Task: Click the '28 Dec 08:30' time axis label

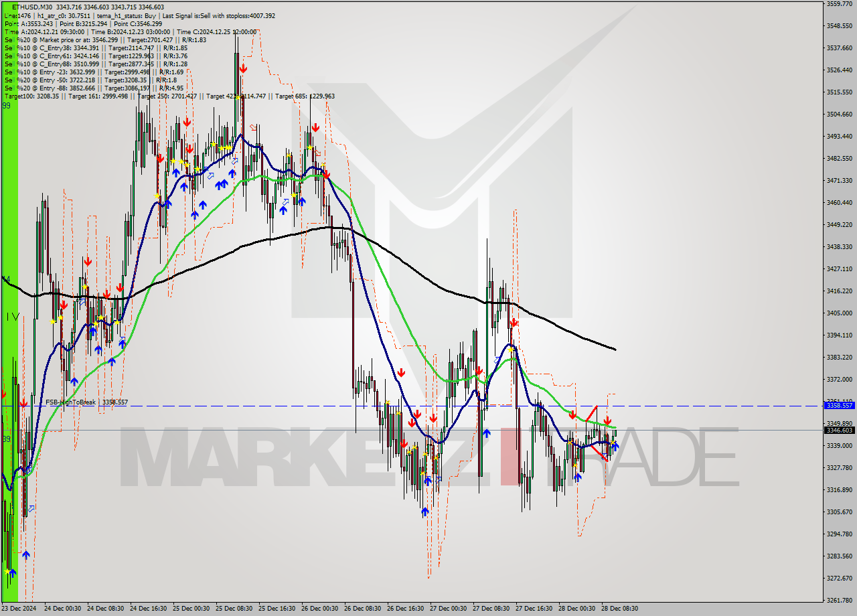Action: [619, 609]
